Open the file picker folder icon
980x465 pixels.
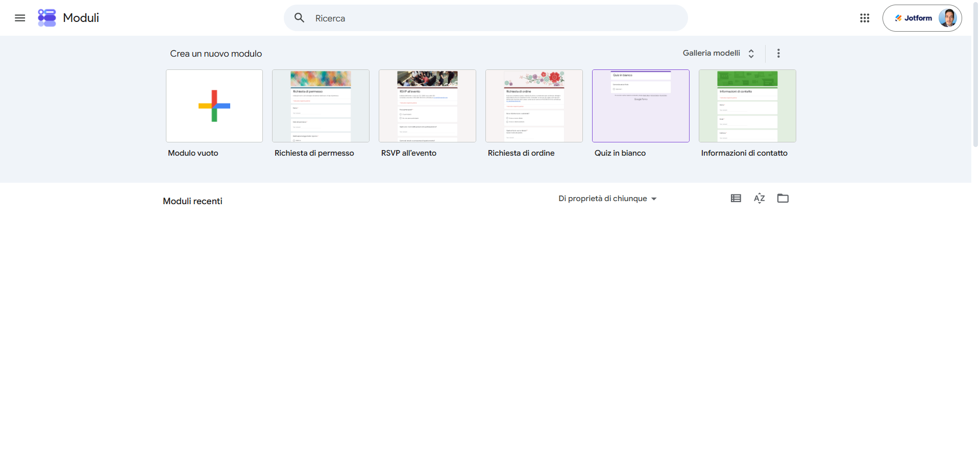[783, 198]
